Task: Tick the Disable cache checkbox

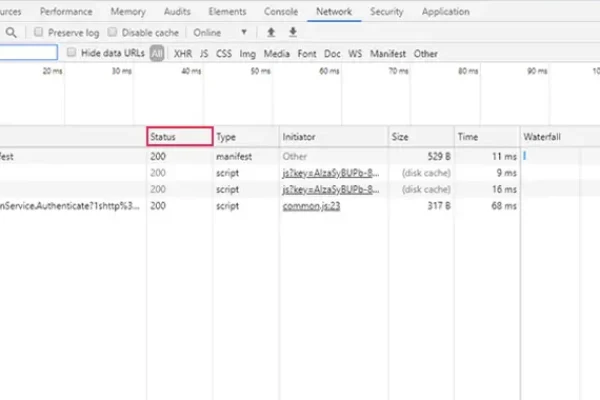Action: [113, 32]
